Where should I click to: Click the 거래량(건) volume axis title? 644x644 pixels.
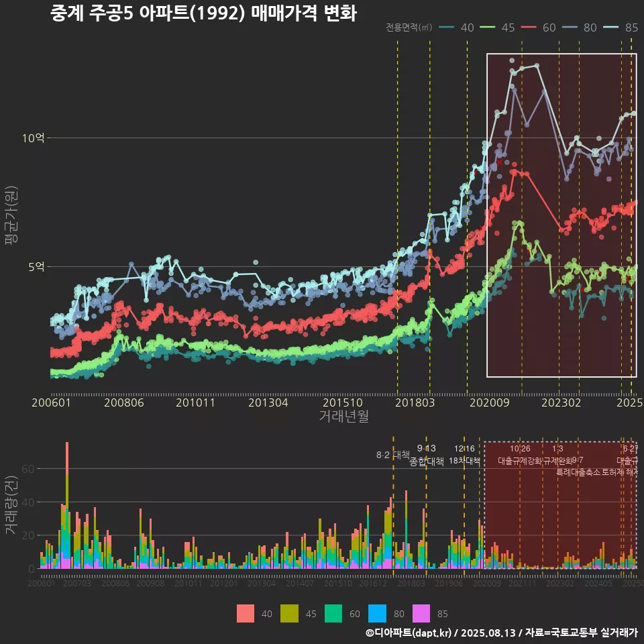point(11,506)
